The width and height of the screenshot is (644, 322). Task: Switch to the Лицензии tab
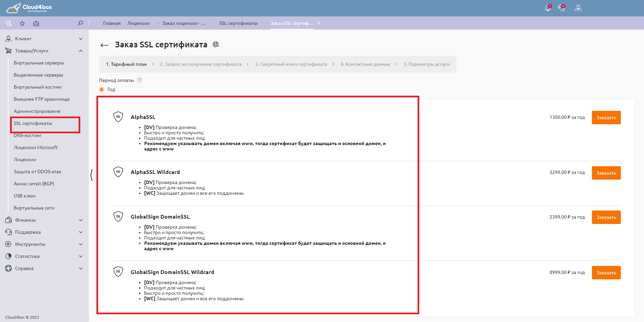(138, 23)
